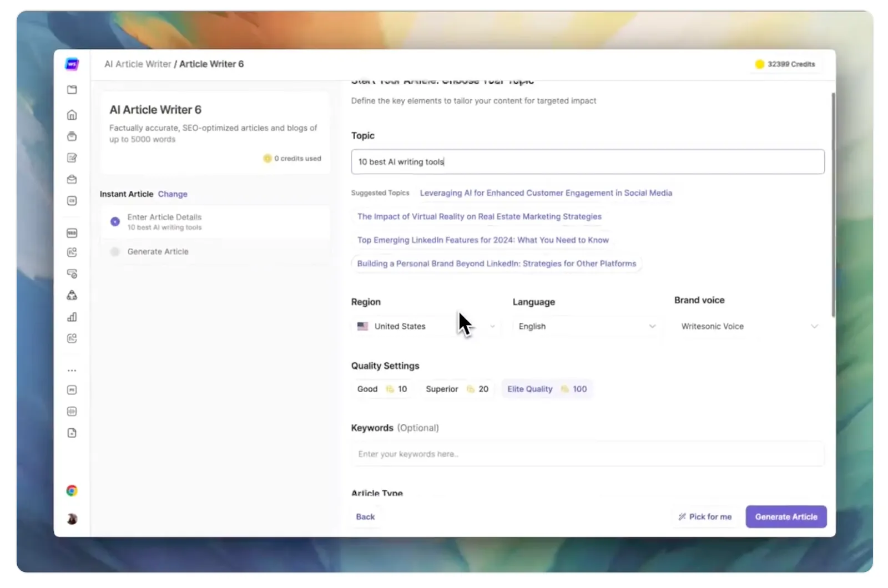The height and width of the screenshot is (588, 888).
Task: Choose the Top Emerging LinkedIn Features for 2024 suggestion
Action: [x=483, y=240]
